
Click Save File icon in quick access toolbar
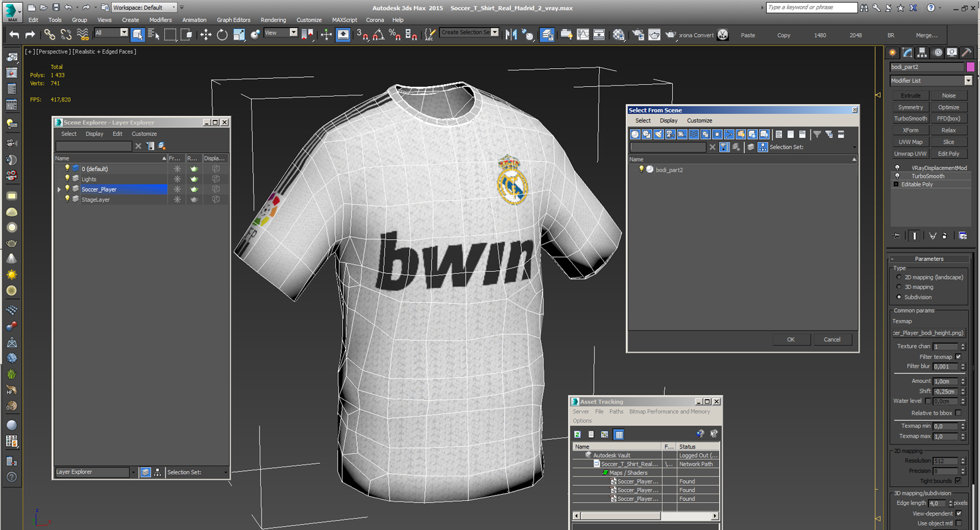pyautogui.click(x=56, y=7)
